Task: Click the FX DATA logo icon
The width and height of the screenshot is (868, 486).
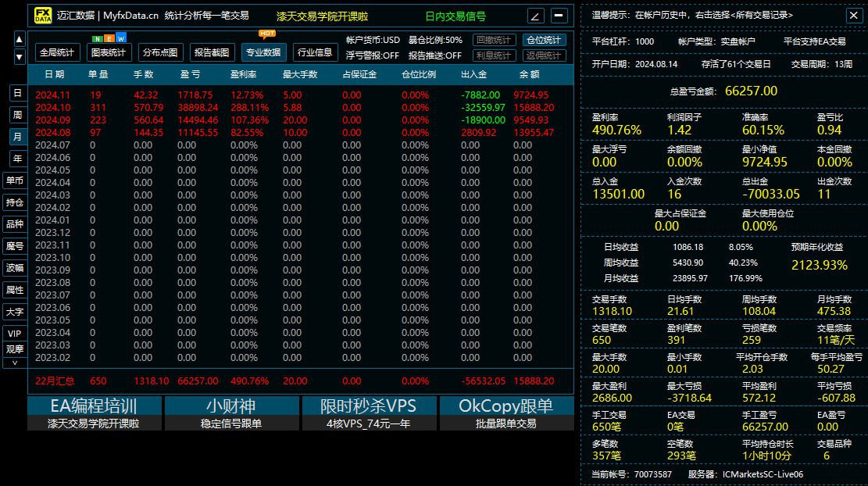Action: 43,16
